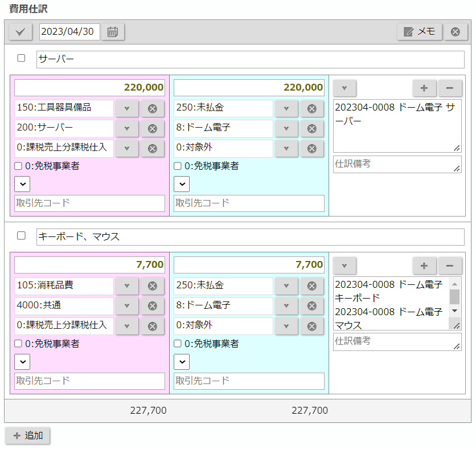
Task: Clear the 0:課税売上分課税仕入 tax field
Action: click(153, 148)
